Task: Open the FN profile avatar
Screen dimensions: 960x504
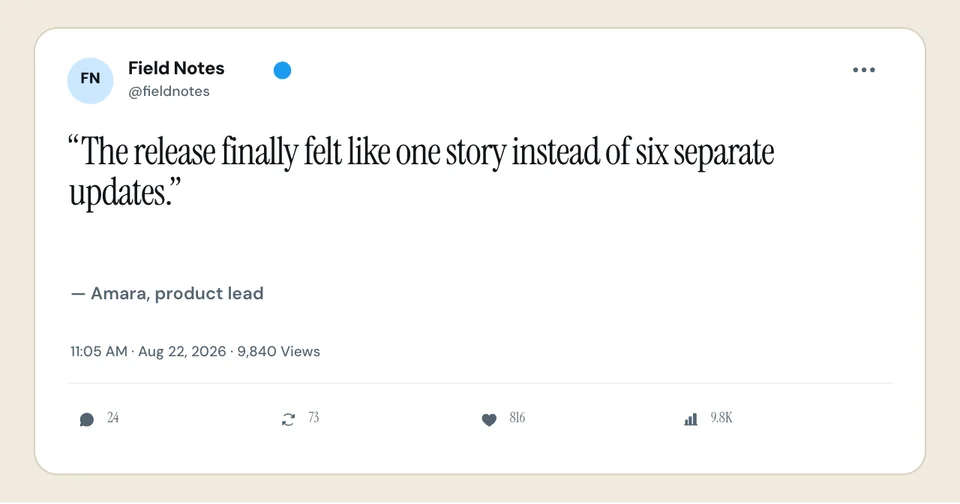Action: click(90, 80)
